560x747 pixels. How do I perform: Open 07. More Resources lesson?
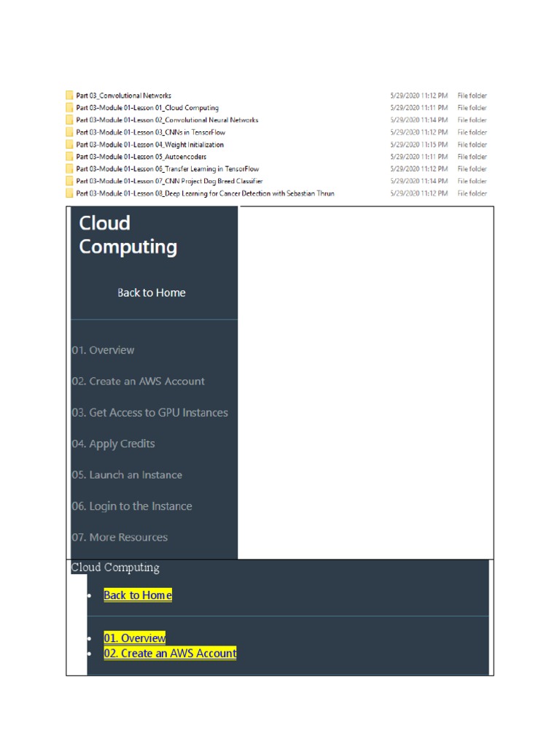(x=120, y=538)
